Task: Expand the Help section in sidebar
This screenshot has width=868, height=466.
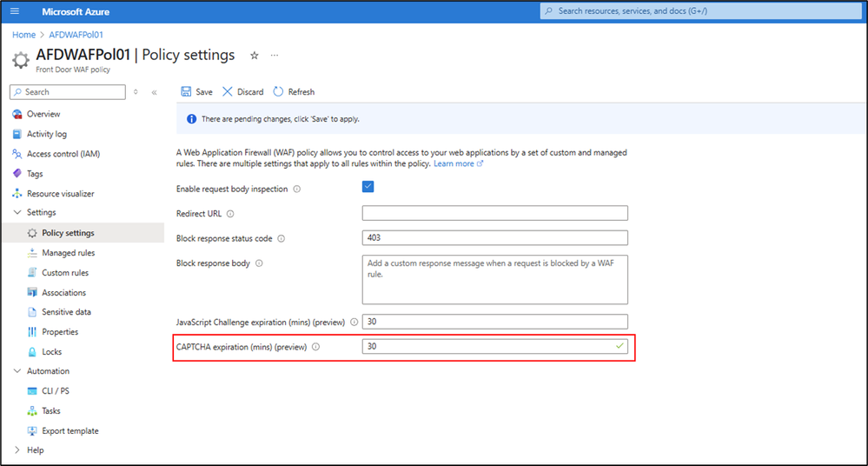Action: (17, 450)
